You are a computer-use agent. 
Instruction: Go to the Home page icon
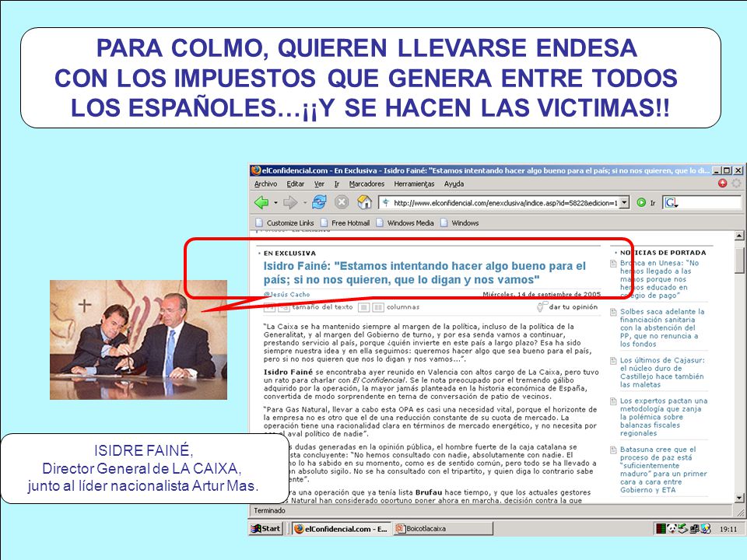click(364, 202)
